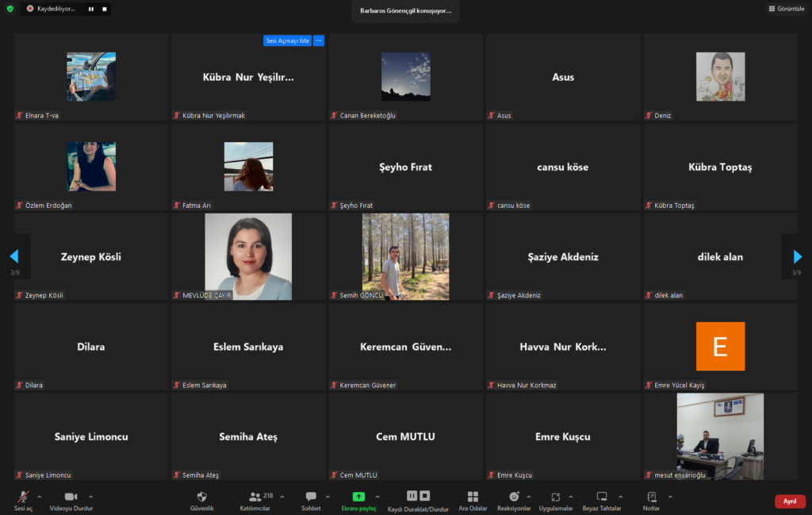This screenshot has width=812, height=515.
Task: Open the Reaksiyonlar reactions menu
Action: pos(513,497)
